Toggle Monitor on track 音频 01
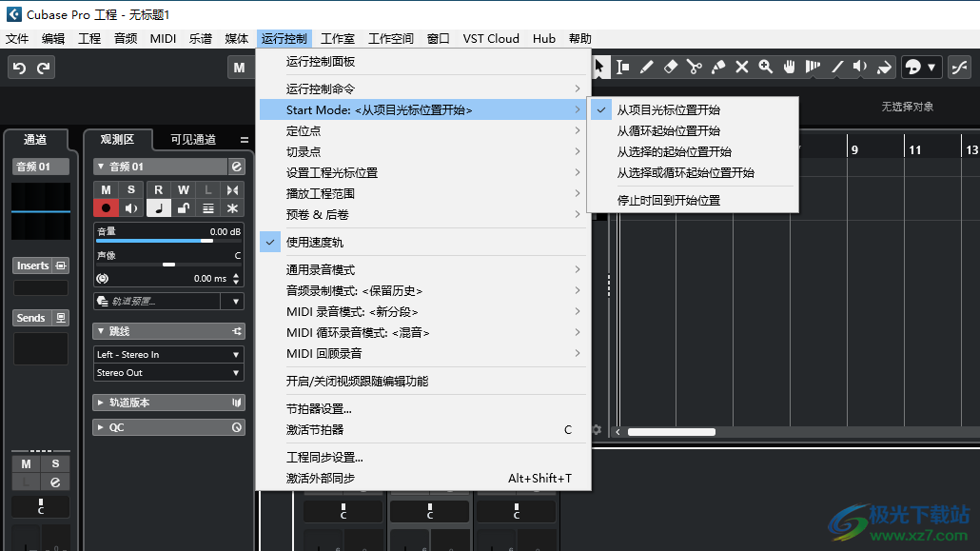This screenshot has height=551, width=980. point(131,207)
